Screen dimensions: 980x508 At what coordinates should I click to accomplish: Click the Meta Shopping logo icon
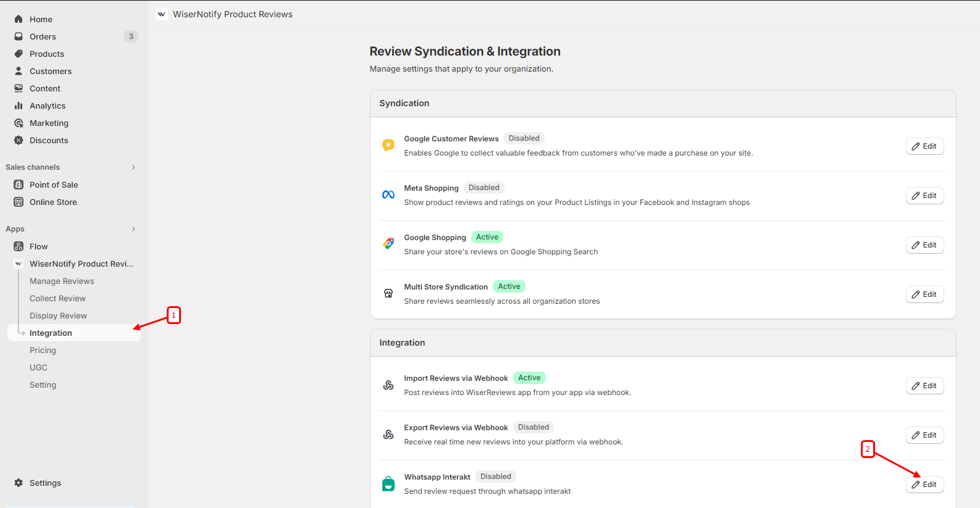(388, 194)
